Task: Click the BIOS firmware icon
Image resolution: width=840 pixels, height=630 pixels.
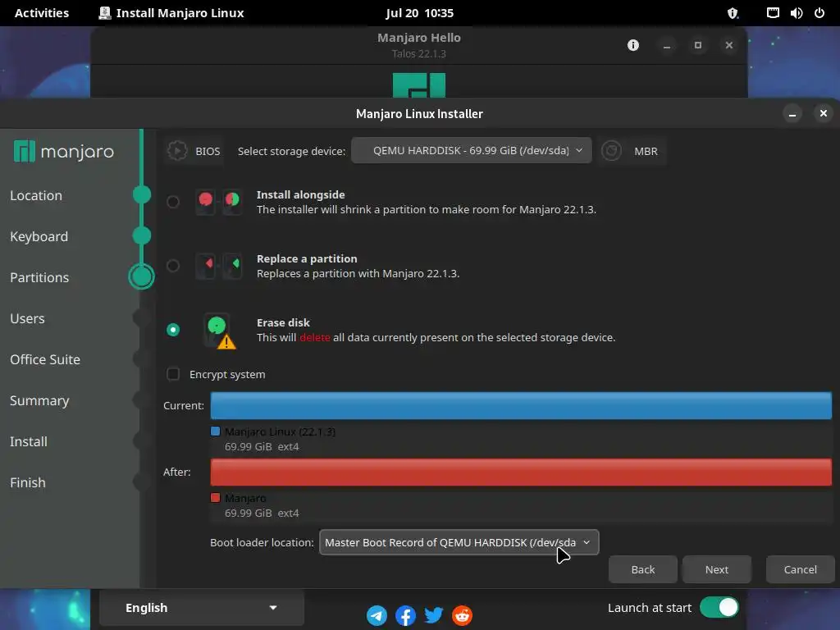Action: [177, 151]
